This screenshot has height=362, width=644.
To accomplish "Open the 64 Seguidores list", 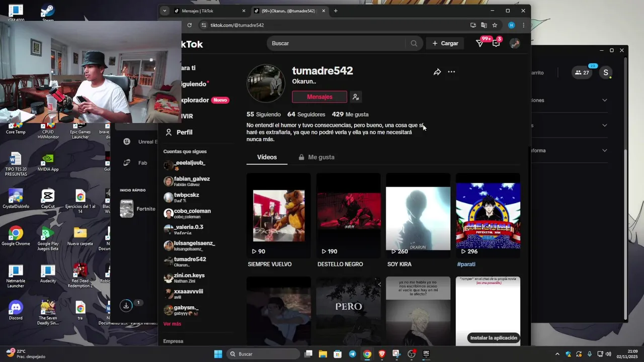I will (x=306, y=115).
